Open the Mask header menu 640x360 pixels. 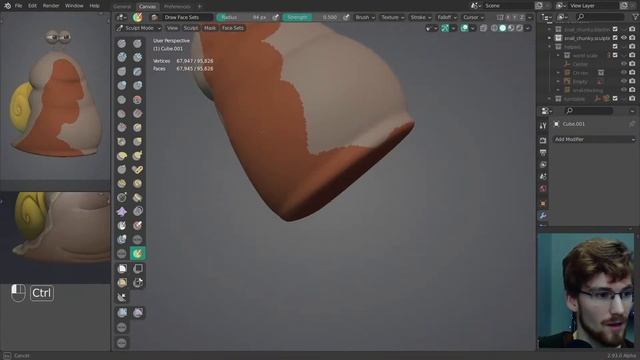coord(210,28)
